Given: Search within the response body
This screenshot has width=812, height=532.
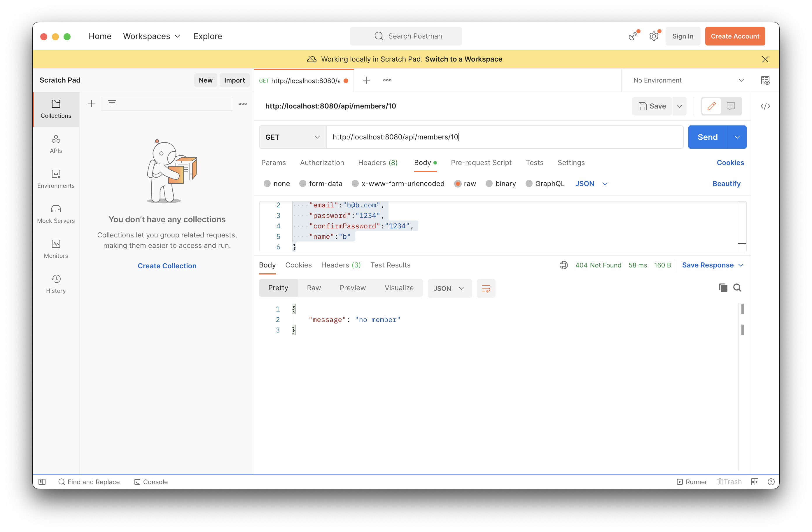Looking at the screenshot, I should (x=737, y=288).
